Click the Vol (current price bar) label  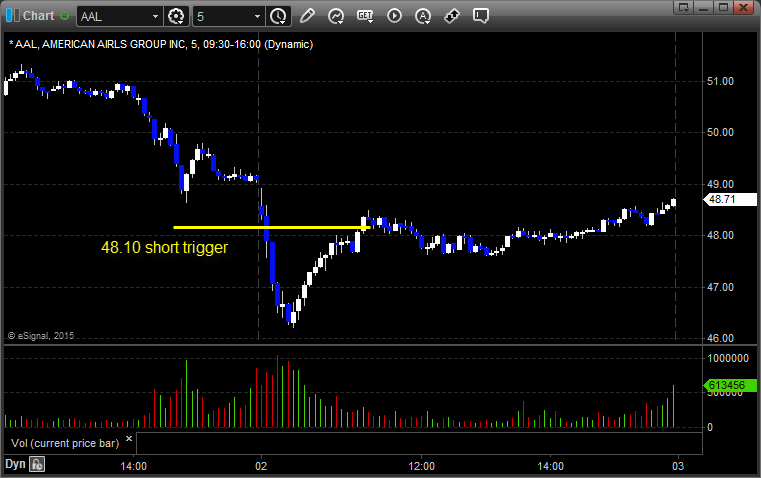(x=65, y=443)
